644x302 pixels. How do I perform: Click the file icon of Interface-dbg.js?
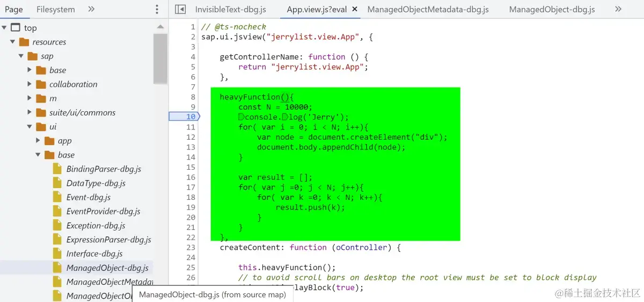57,254
